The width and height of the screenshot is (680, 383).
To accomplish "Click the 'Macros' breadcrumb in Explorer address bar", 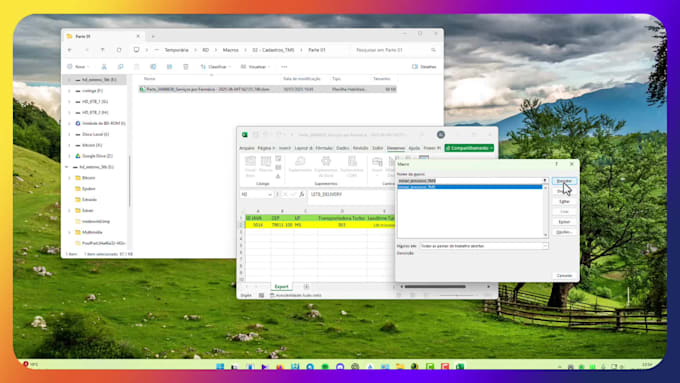I will (x=230, y=50).
